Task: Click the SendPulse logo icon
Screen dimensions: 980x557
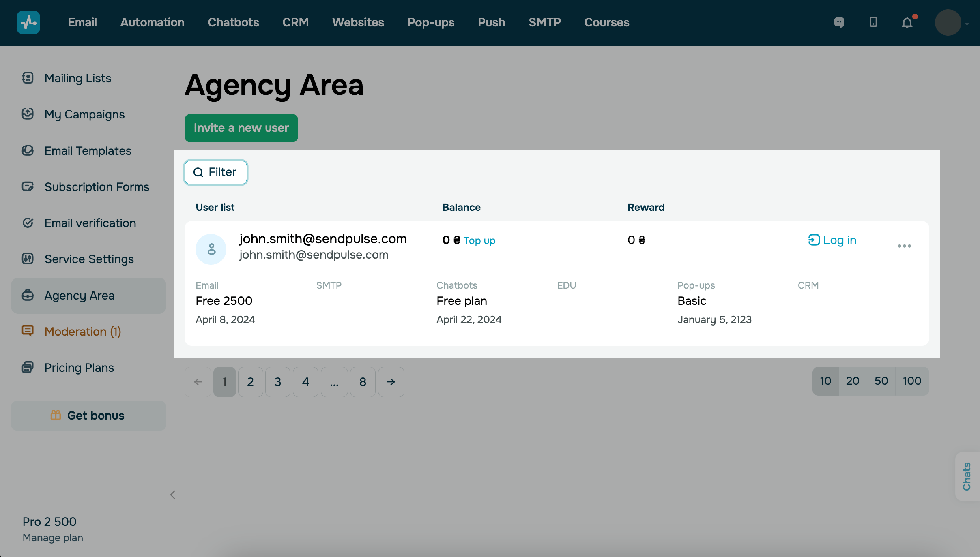Action: 28,22
